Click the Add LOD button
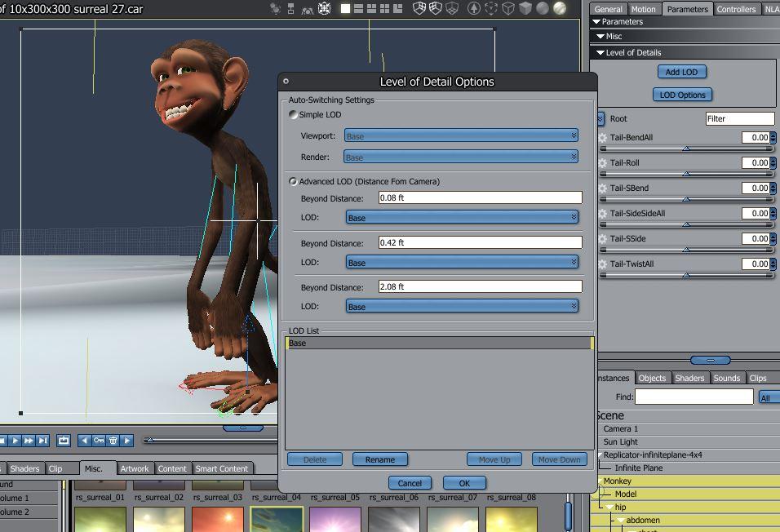The width and height of the screenshot is (780, 532). tap(681, 72)
